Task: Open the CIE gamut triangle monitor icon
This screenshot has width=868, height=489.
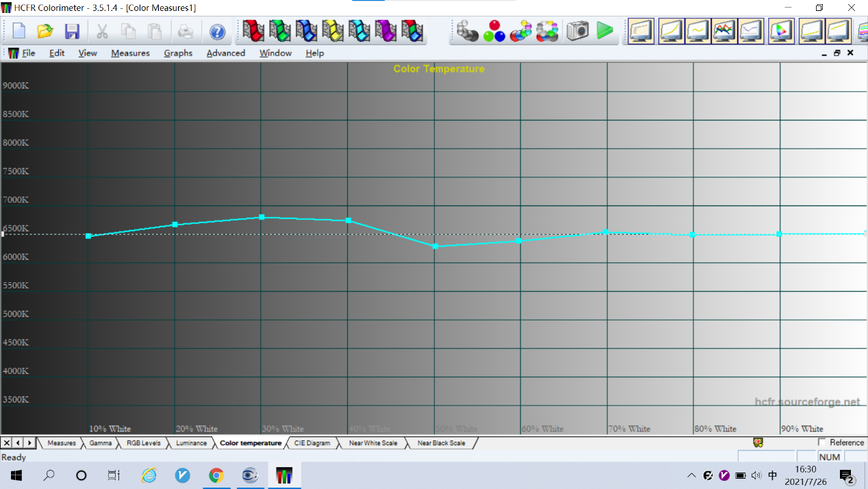Action: point(781,31)
